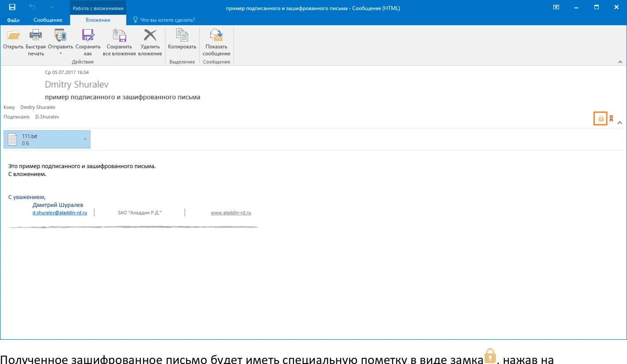
Task: Switch to the Сообщение tab
Action: tap(48, 20)
